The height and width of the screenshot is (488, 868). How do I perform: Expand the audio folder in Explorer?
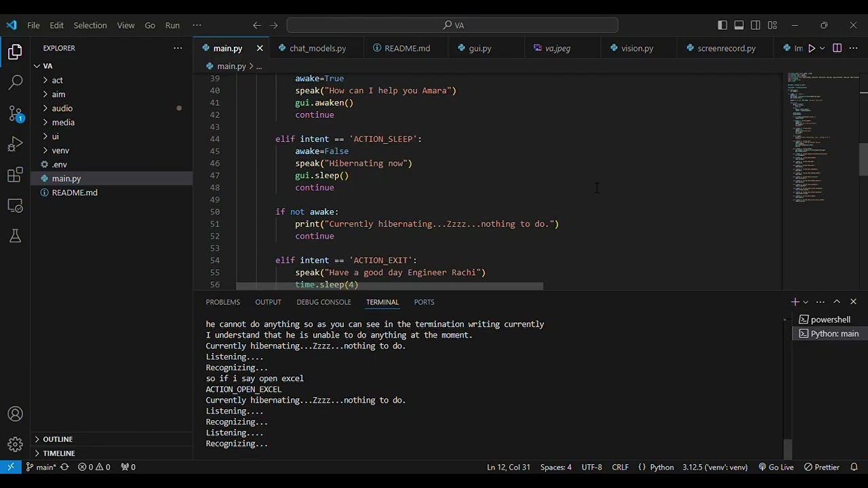point(62,108)
